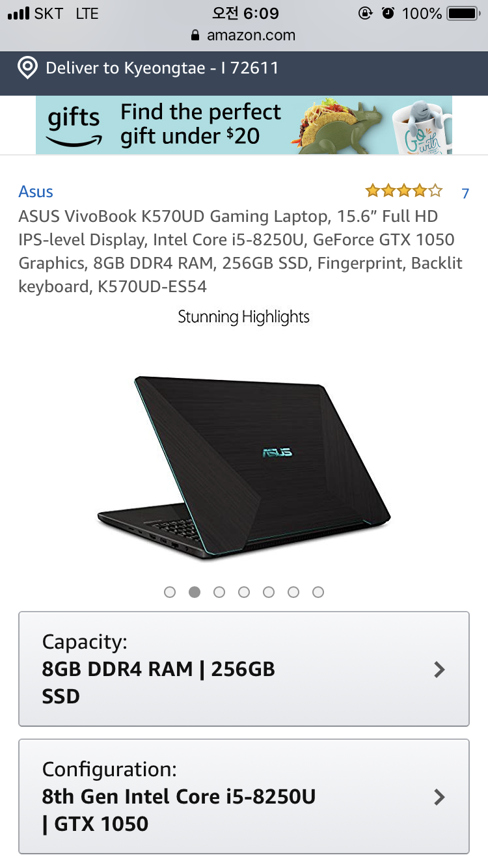
Task: Tap the amazon.com URL address bar
Action: coord(244,36)
